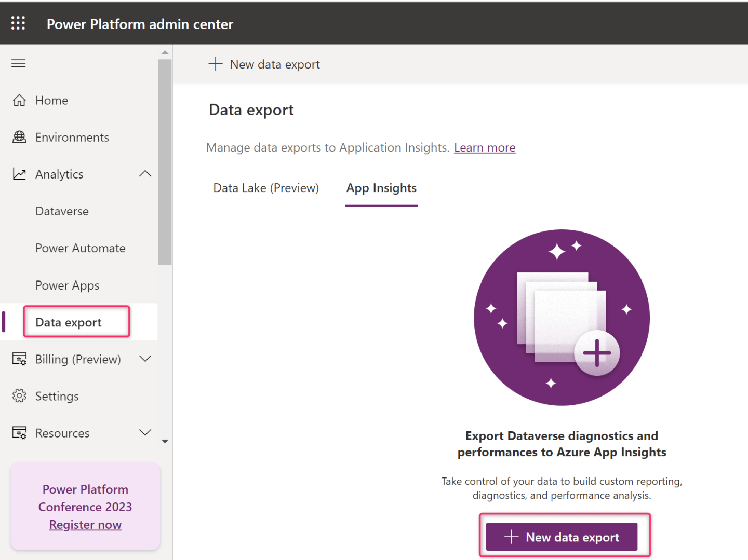Click the sidebar scrollbar thumb

tap(165, 162)
